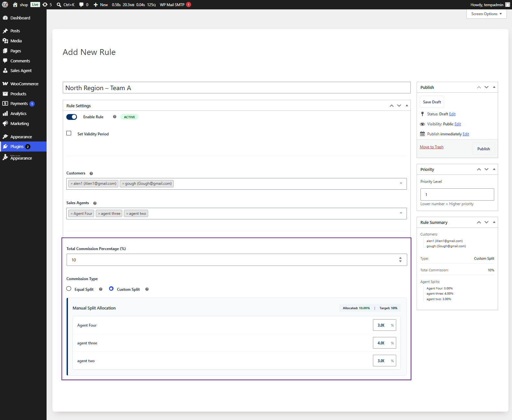
Task: Remove alen1 from Customers
Action: point(71,184)
